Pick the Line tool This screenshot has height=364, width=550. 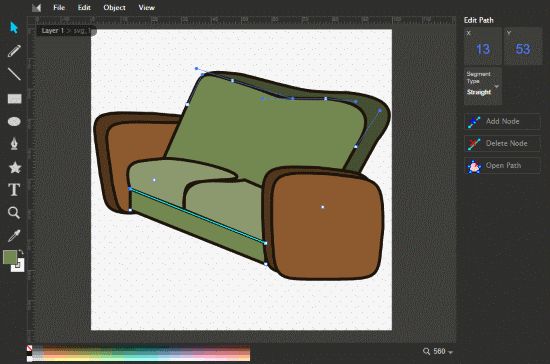(x=14, y=74)
